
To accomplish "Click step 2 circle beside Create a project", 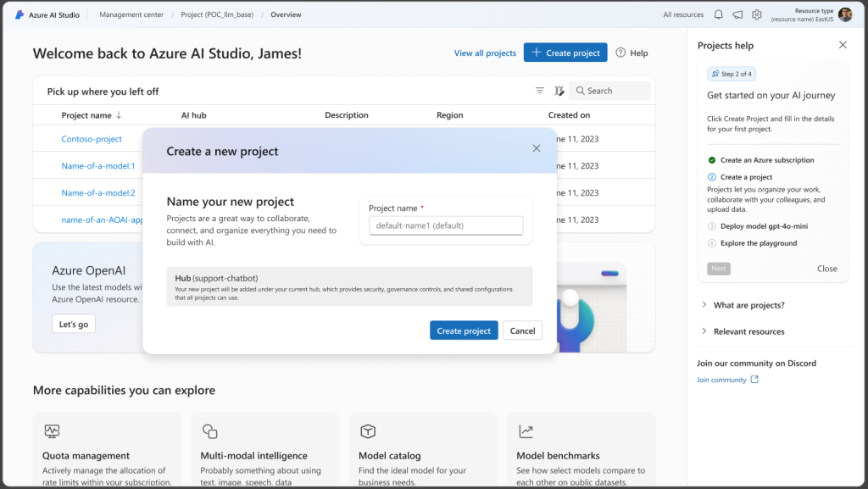I will (x=712, y=177).
